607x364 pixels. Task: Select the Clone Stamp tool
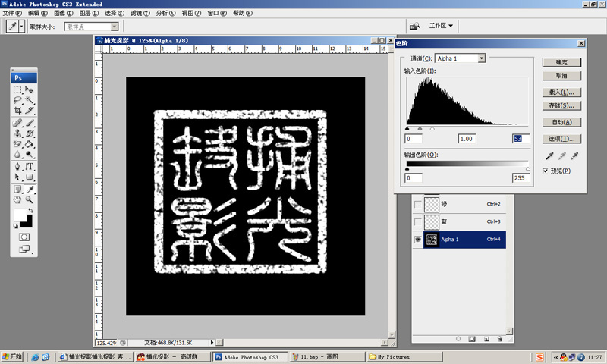(x=17, y=133)
